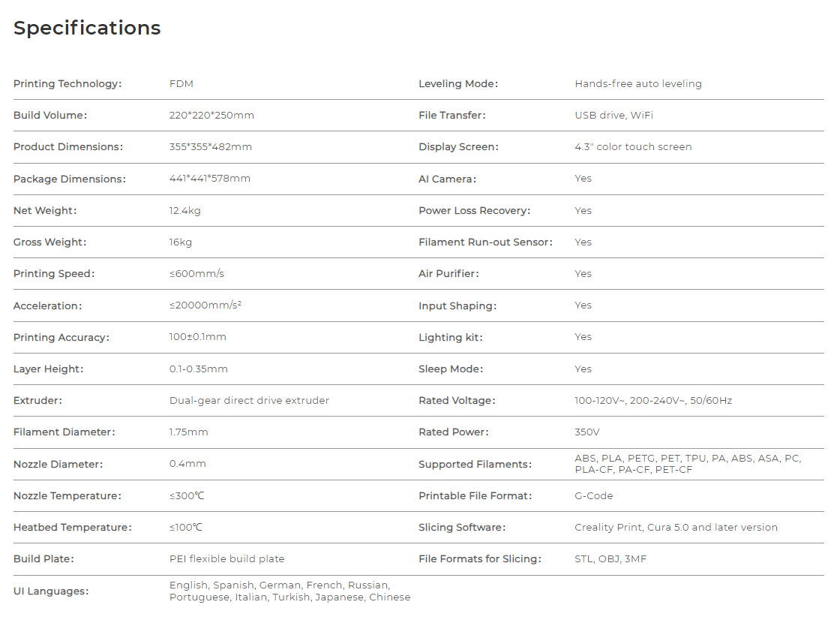Select the UI Languages list text

[289, 591]
